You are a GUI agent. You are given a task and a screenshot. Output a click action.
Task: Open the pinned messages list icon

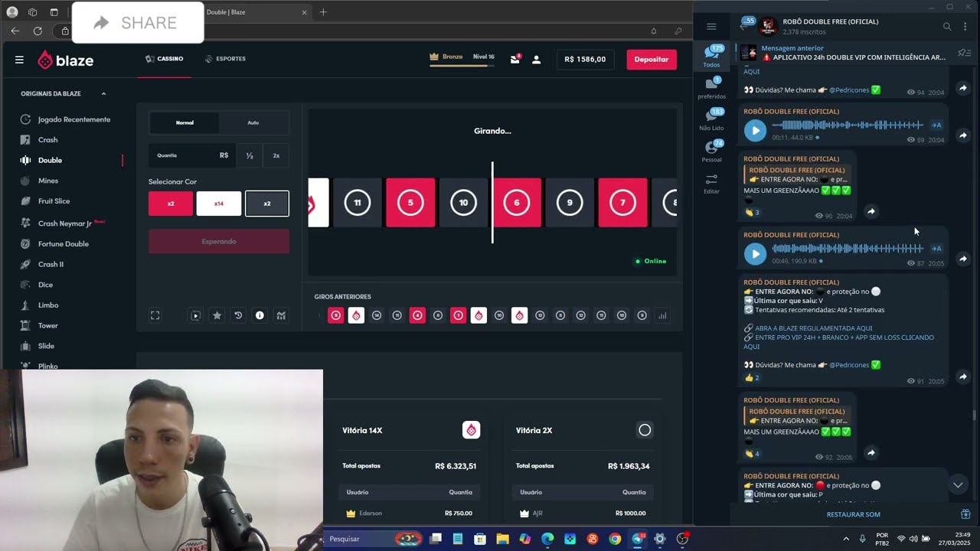(964, 53)
